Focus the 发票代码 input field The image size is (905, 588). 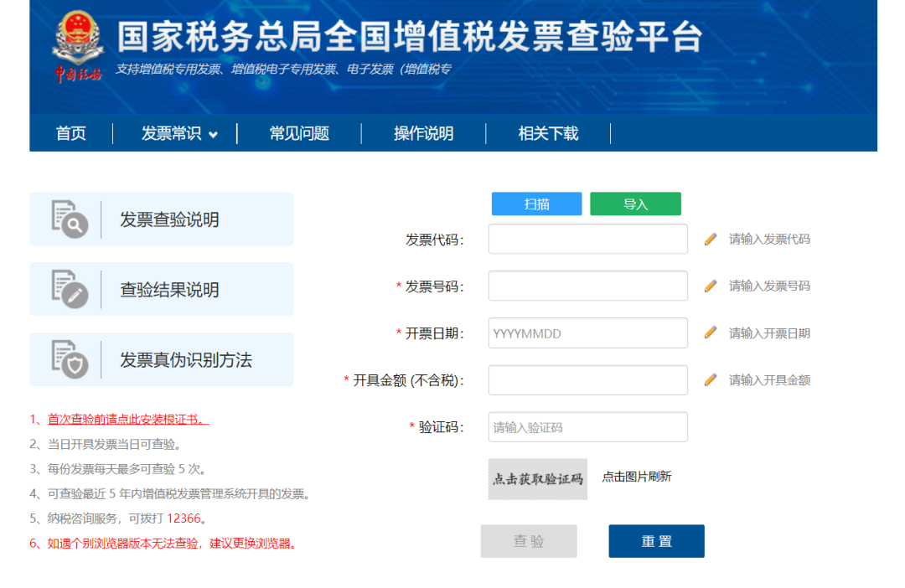point(588,239)
